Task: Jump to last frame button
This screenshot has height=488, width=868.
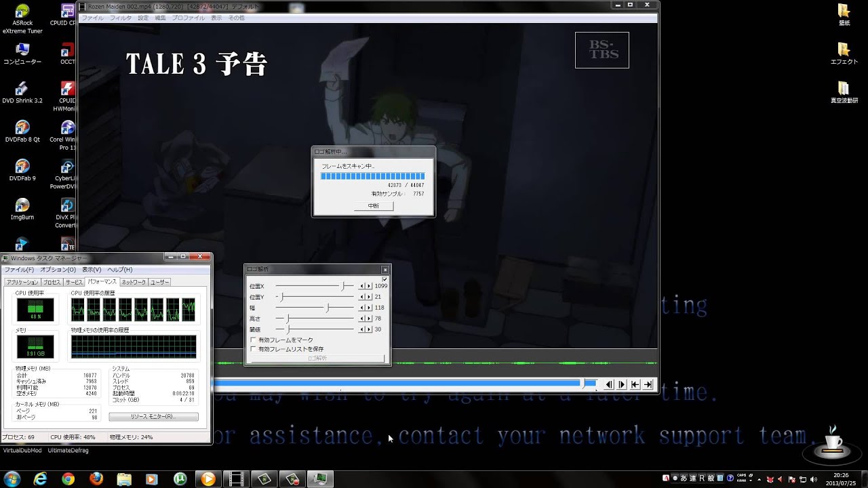Action: (648, 384)
